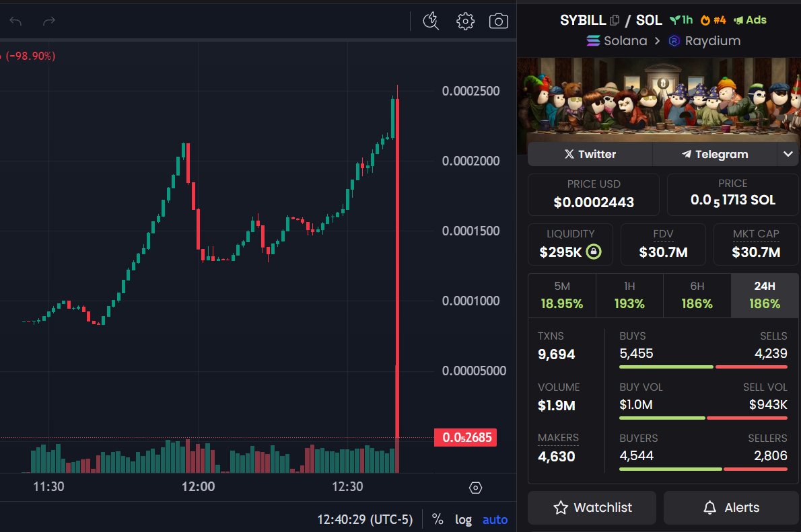Click the Ads megaphone icon
Image resolution: width=801 pixels, height=532 pixels.
(738, 20)
